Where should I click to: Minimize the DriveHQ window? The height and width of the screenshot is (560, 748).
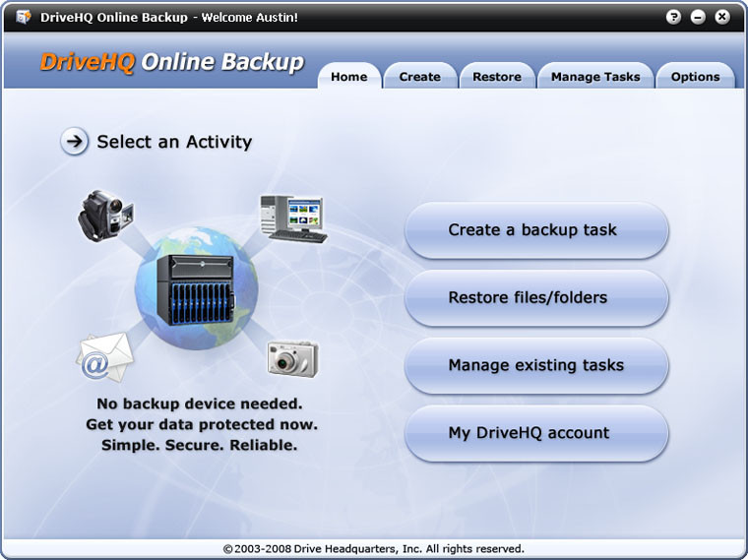coord(698,17)
